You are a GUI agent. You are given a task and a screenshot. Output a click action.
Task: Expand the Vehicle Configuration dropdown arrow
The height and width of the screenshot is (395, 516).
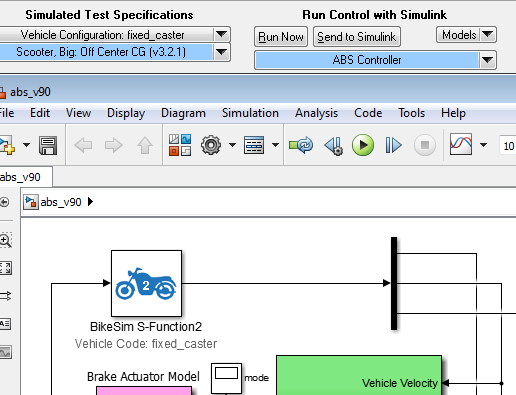click(x=221, y=35)
